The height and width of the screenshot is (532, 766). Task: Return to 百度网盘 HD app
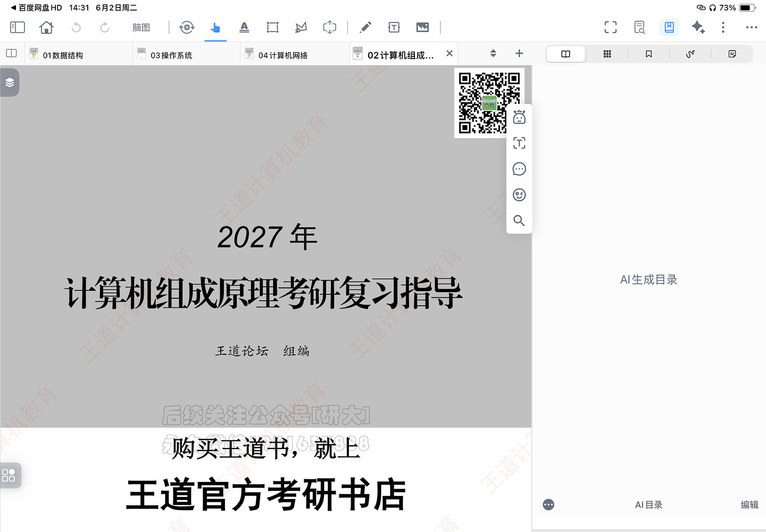[36, 8]
